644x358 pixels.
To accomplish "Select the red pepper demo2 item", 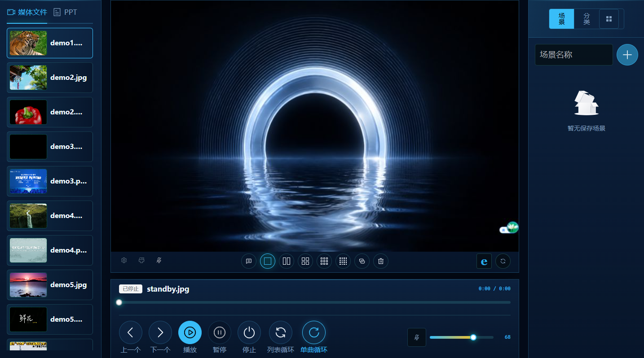I will coord(50,112).
